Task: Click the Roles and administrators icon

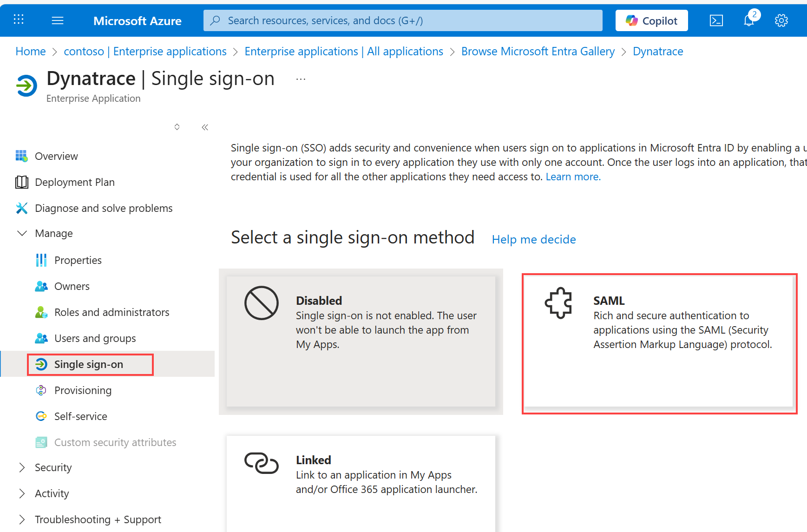Action: (41, 312)
